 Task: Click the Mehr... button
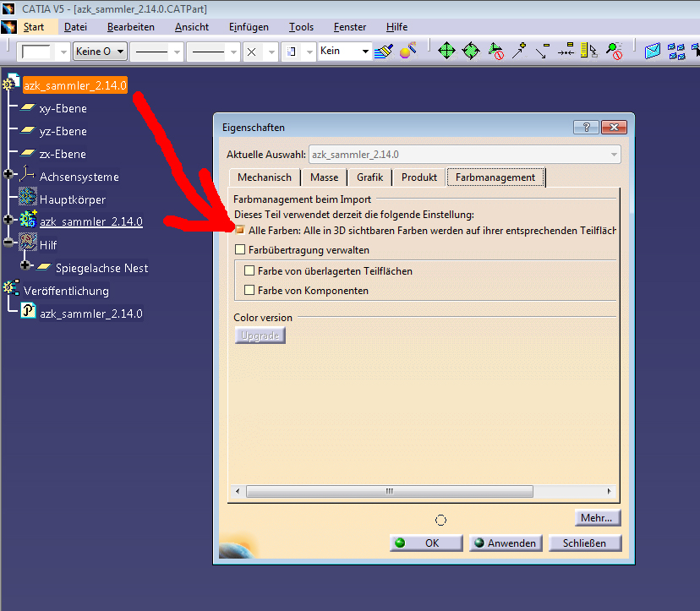pos(598,518)
